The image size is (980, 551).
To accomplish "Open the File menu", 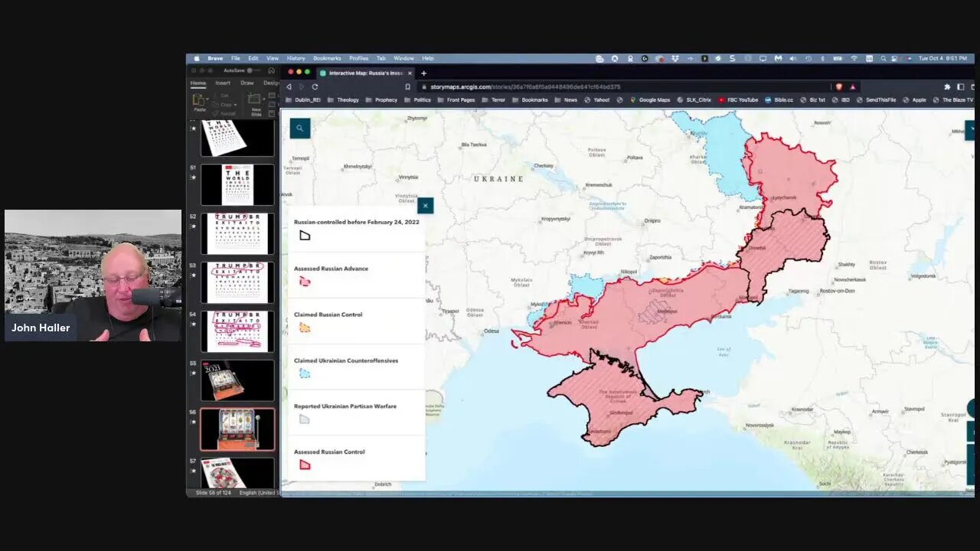I will tap(236, 58).
